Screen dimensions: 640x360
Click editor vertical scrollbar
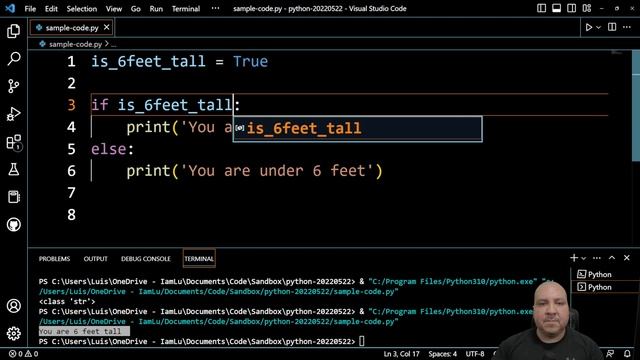[x=636, y=106]
